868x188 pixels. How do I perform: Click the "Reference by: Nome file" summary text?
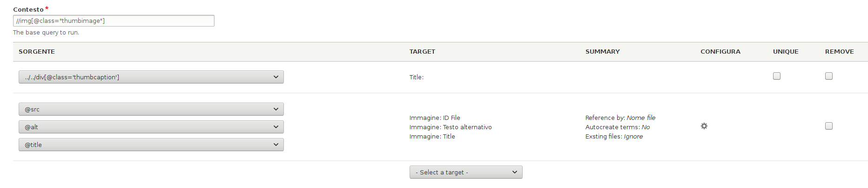(x=620, y=118)
